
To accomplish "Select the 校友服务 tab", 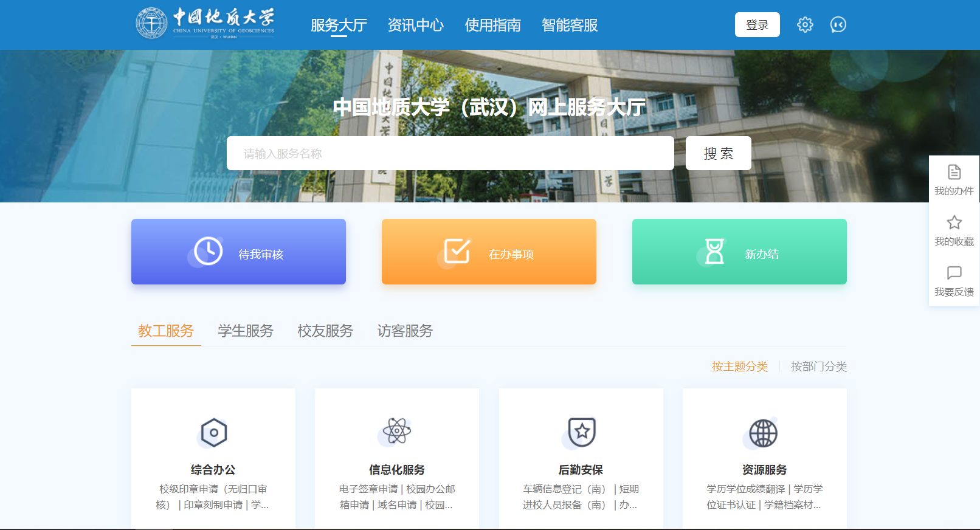I will pyautogui.click(x=325, y=331).
